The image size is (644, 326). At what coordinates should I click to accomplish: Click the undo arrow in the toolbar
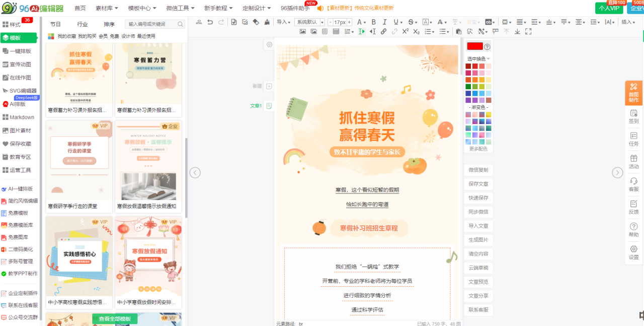coord(210,22)
